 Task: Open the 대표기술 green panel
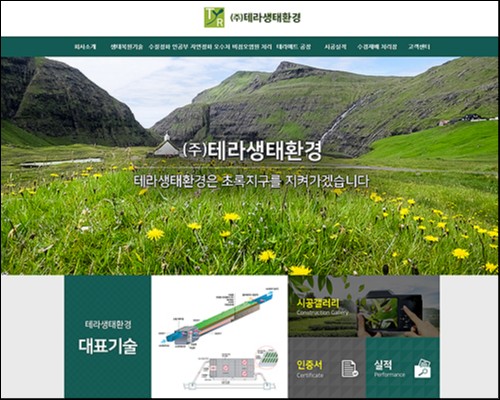pos(108,337)
